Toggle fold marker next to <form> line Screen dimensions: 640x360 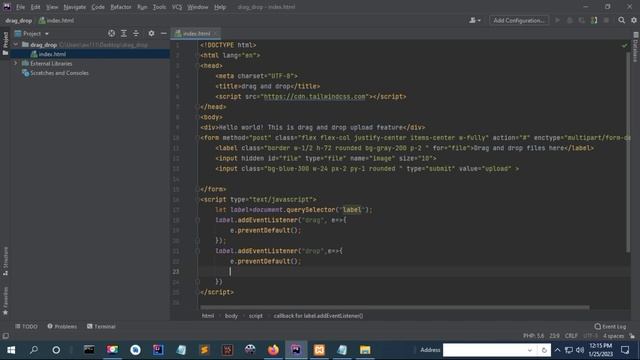point(198,138)
